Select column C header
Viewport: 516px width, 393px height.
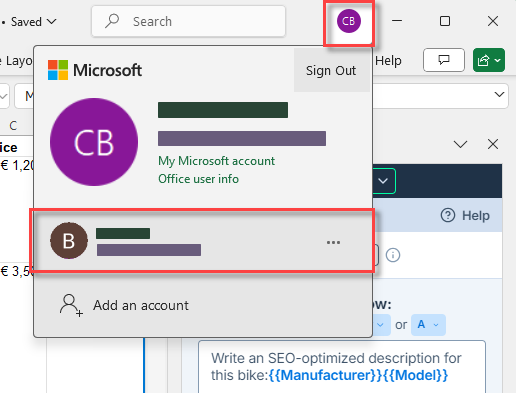click(x=13, y=126)
